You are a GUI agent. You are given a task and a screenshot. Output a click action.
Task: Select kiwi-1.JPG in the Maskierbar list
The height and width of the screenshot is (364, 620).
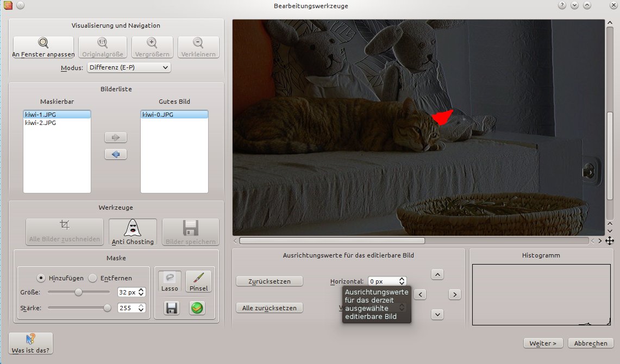tap(57, 115)
